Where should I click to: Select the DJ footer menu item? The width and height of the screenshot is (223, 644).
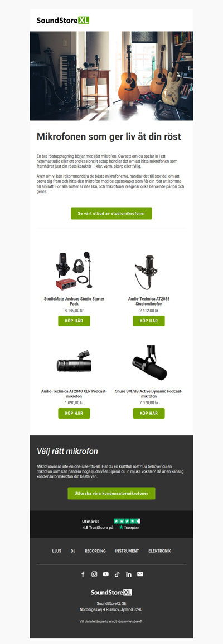(x=73, y=551)
